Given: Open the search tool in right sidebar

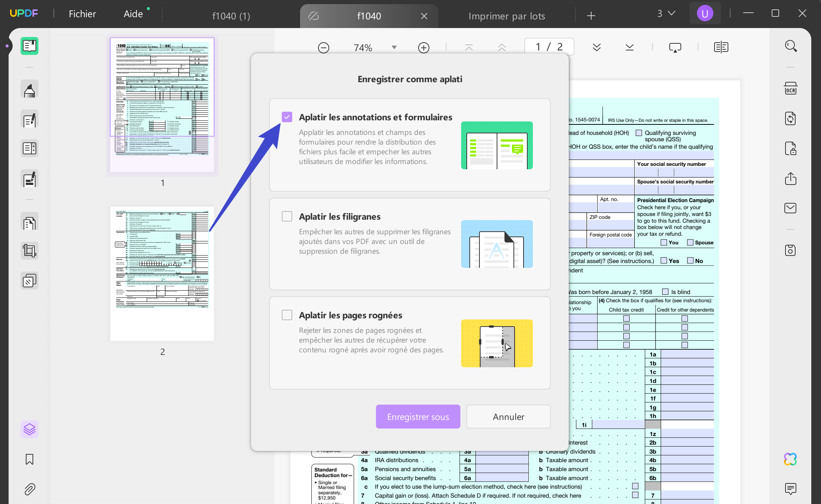Looking at the screenshot, I should (791, 46).
